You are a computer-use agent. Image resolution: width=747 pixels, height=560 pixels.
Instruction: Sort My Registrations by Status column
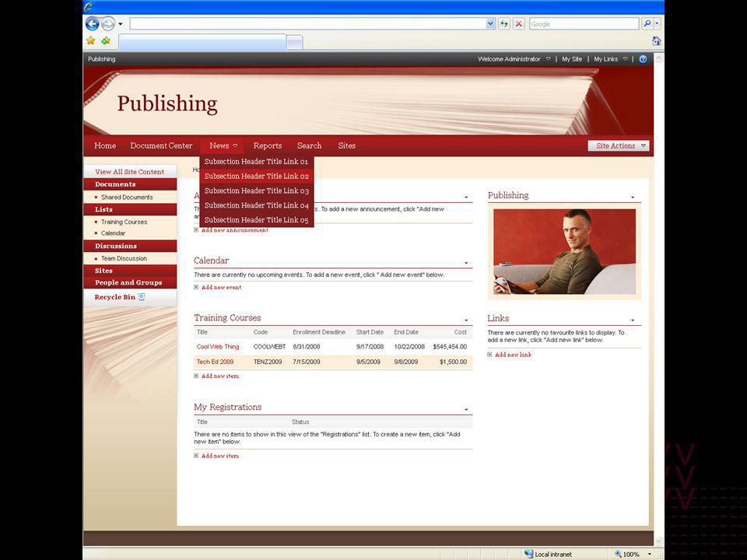click(300, 422)
